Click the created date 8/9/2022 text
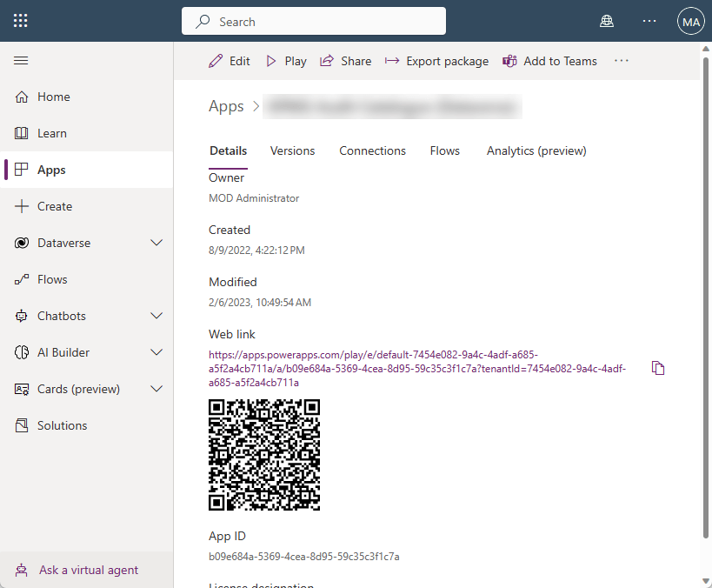Screen dimensions: 712x588 click(256, 251)
